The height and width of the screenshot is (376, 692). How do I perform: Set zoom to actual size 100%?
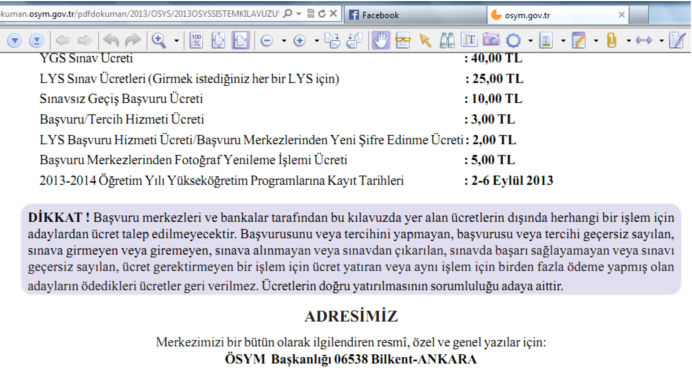pos(196,41)
